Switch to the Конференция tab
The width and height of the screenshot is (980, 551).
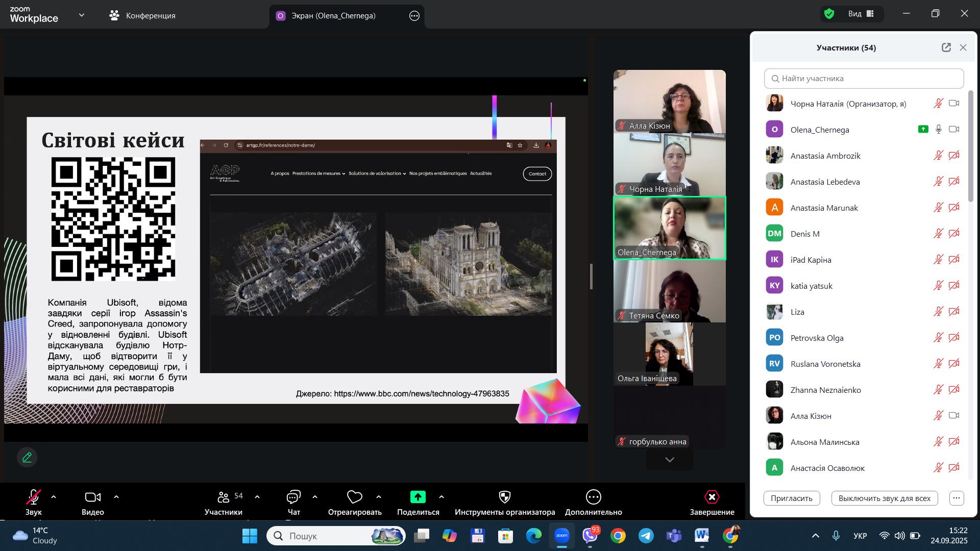[x=142, y=15]
